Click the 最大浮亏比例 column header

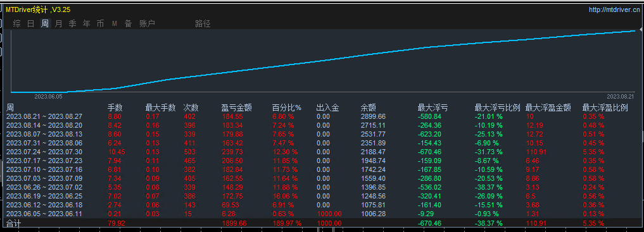point(497,108)
